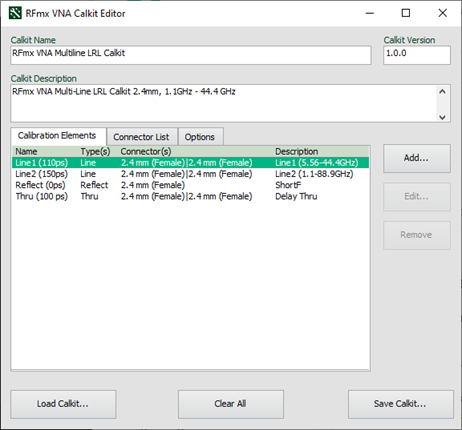Open the Connector List tab

141,137
